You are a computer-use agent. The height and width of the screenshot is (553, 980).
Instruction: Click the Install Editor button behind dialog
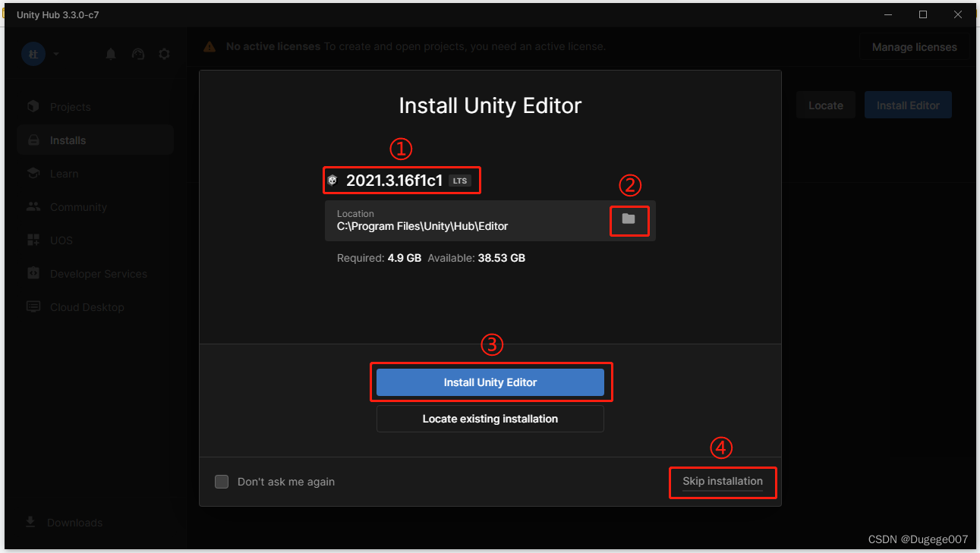click(908, 105)
